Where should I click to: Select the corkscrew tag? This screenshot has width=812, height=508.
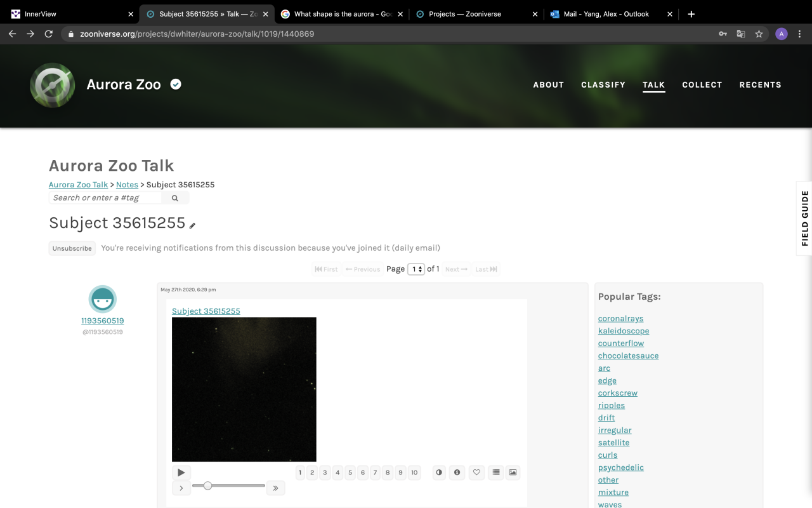(618, 393)
